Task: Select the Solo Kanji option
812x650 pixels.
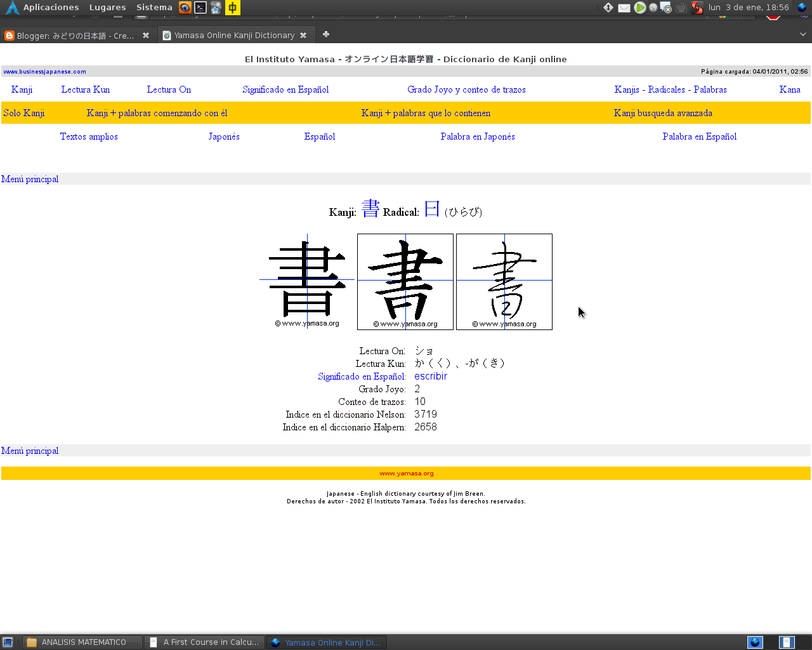Action: coord(24,113)
